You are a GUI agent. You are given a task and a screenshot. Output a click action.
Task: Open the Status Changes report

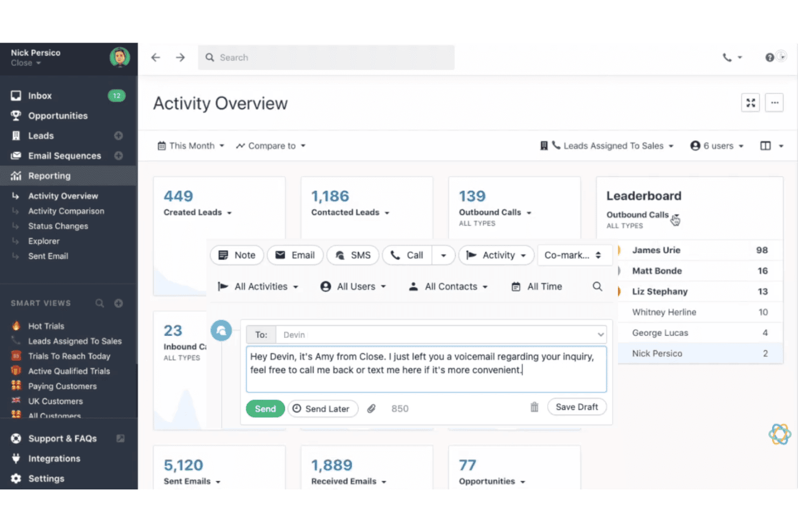coord(58,226)
